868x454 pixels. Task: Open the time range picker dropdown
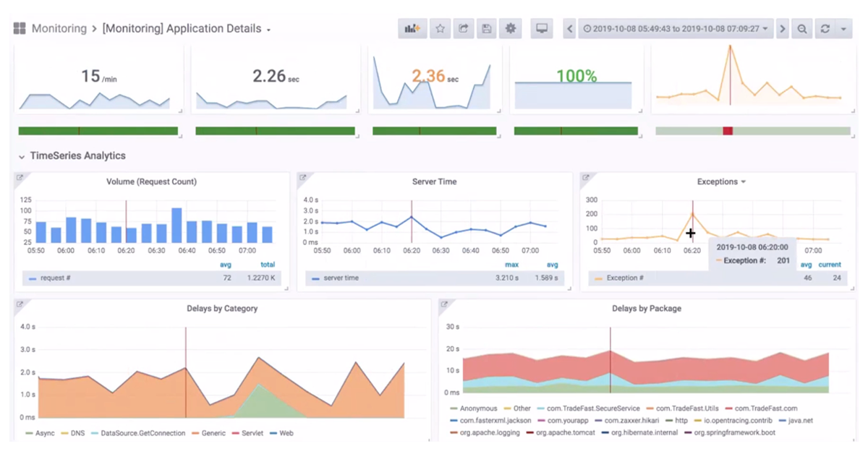click(x=676, y=29)
